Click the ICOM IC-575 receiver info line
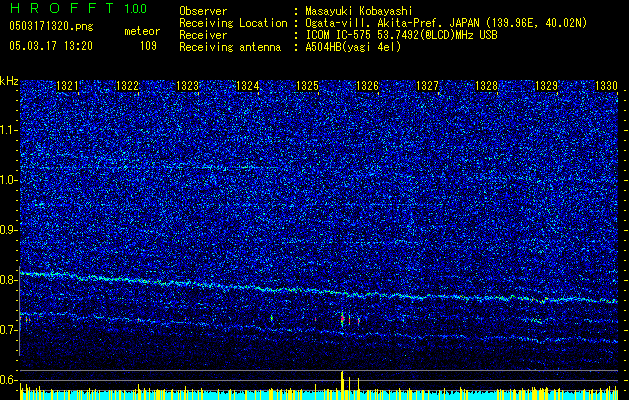629x400 pixels. 402,35
